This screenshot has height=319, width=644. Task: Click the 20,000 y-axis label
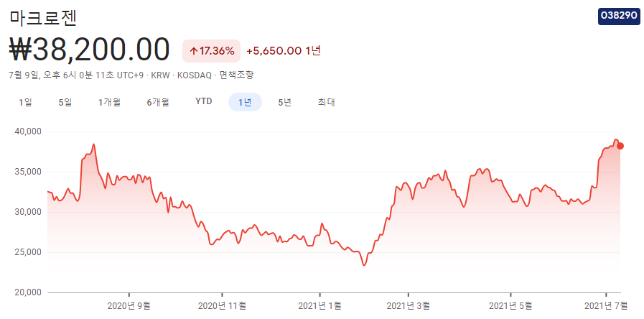[28, 292]
